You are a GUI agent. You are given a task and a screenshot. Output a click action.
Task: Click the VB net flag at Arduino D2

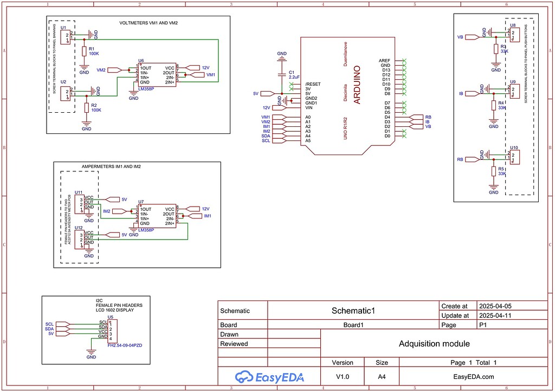[416, 126]
